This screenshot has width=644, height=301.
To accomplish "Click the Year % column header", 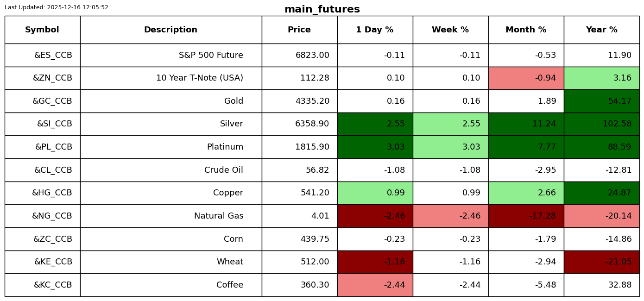I will click(x=601, y=30).
